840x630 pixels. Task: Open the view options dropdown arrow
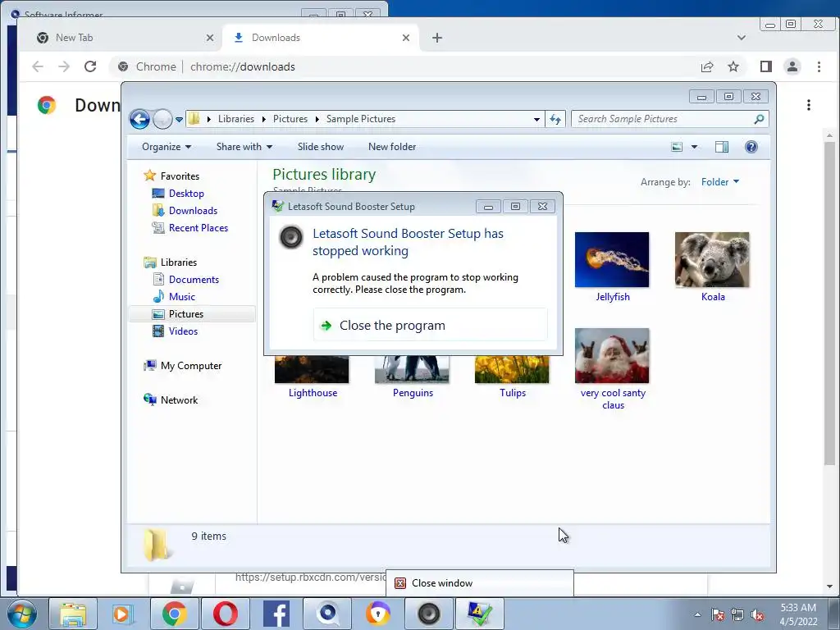pos(694,147)
